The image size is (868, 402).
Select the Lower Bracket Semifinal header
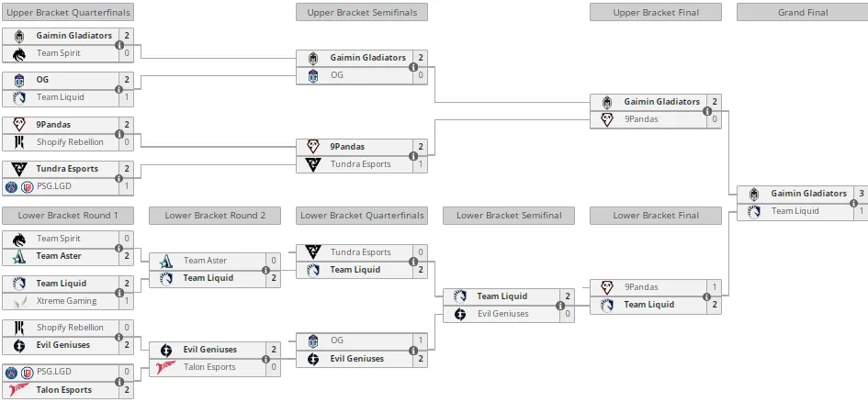coord(509,216)
